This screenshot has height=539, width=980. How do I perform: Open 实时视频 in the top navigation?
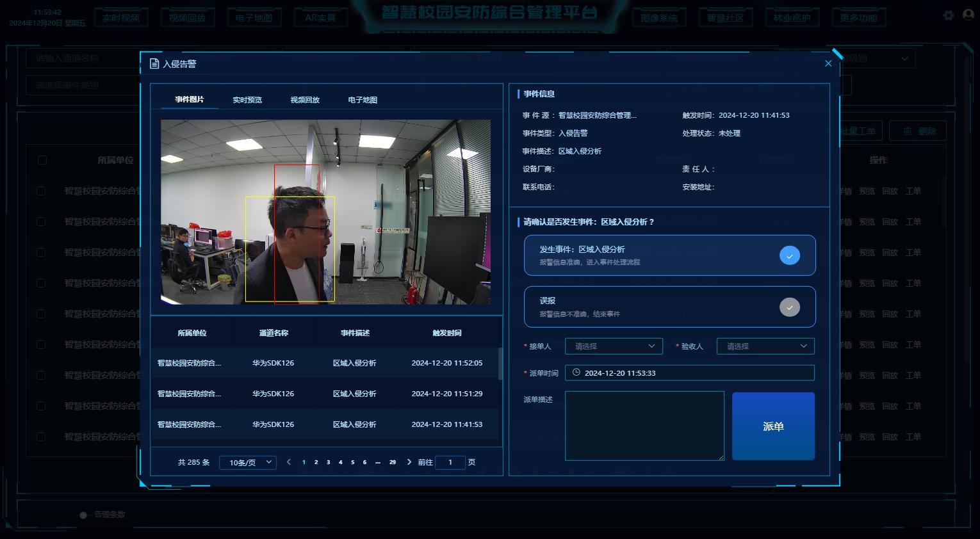pyautogui.click(x=121, y=18)
